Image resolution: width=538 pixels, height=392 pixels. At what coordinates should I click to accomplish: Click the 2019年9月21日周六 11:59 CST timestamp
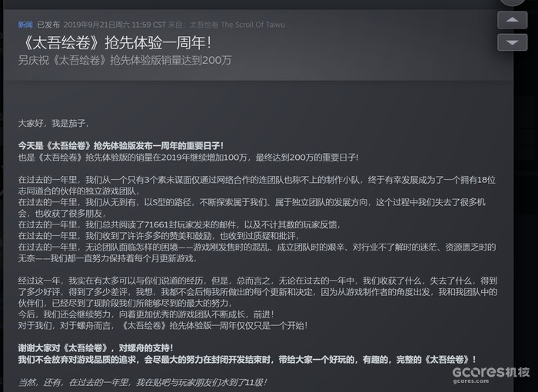[x=115, y=25]
